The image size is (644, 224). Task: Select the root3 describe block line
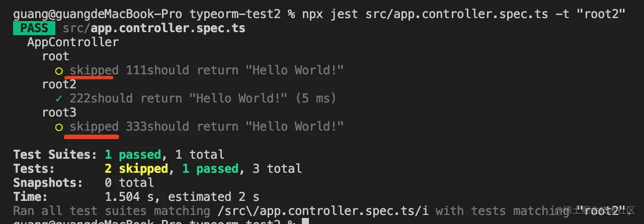point(59,113)
